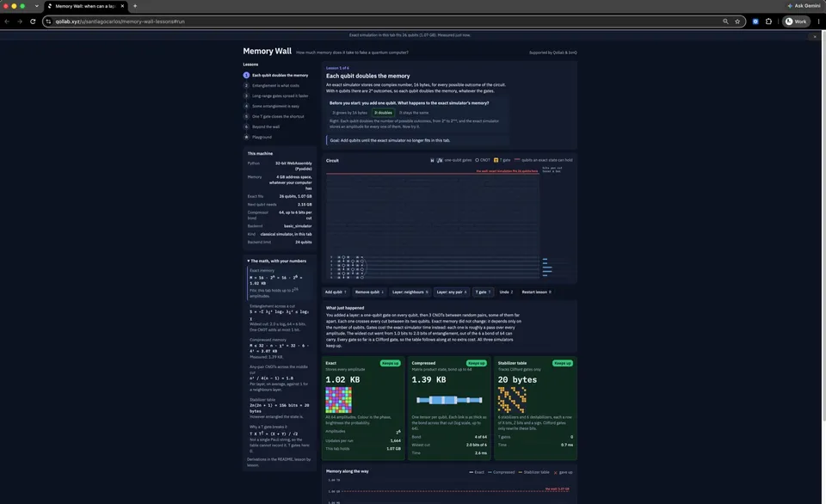Open the Work profile menu

[x=796, y=22]
